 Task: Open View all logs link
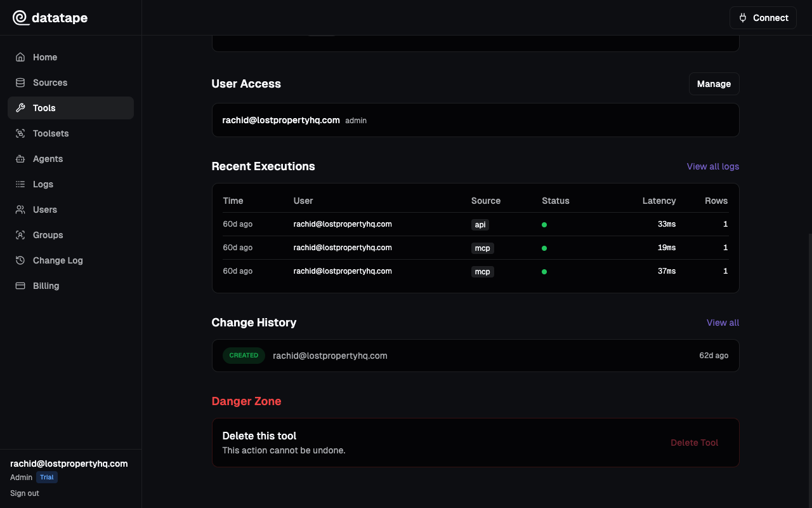712,166
